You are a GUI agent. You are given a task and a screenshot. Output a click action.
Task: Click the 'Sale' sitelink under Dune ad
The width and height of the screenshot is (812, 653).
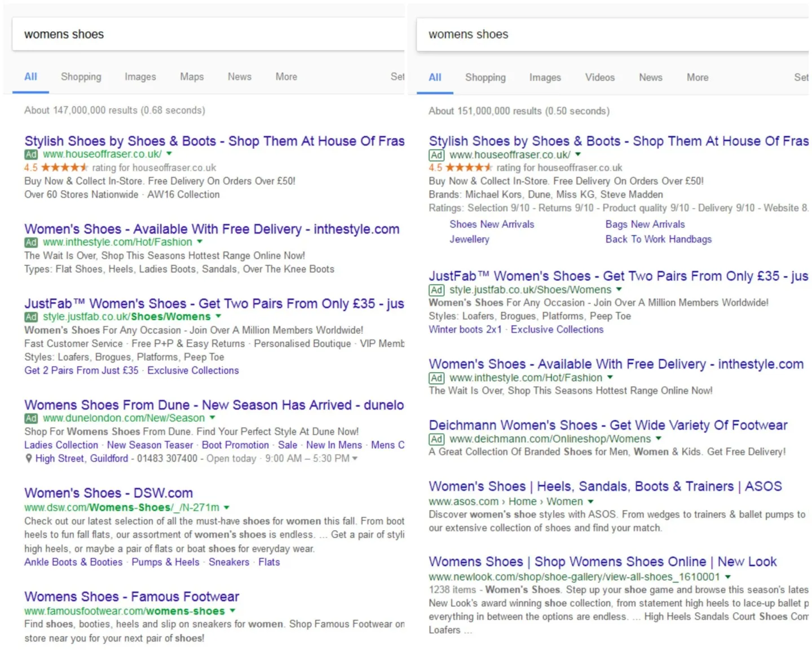point(288,445)
